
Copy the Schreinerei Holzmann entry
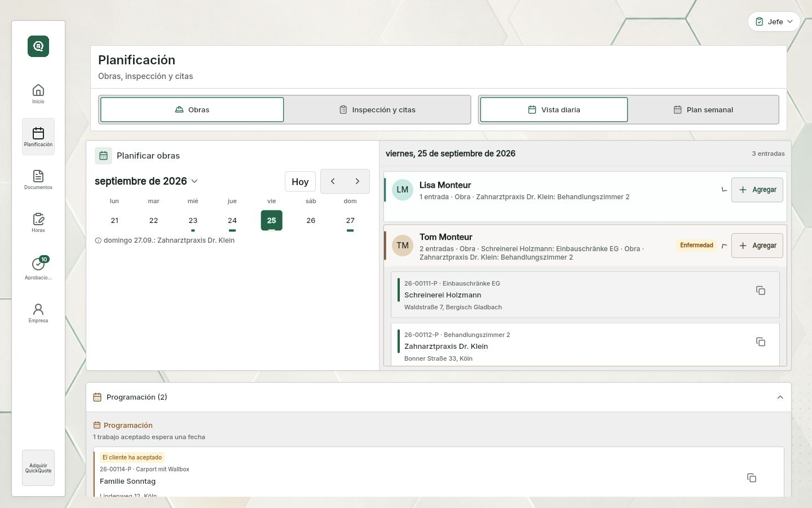[761, 290]
